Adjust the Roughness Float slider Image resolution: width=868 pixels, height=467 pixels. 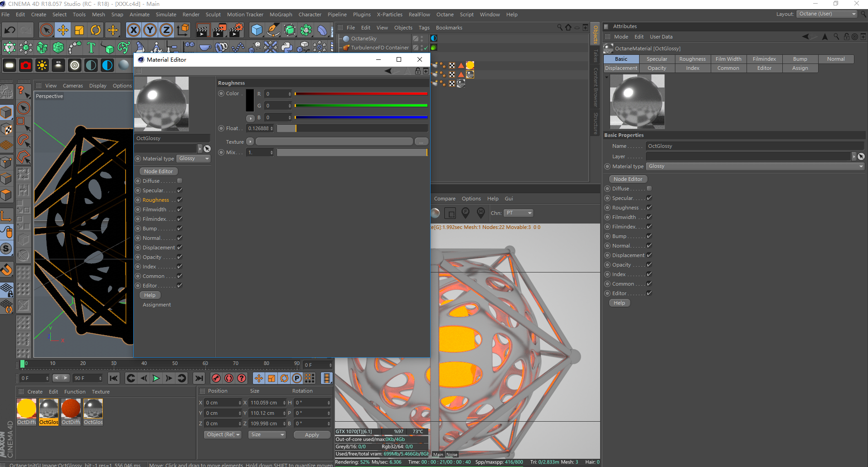pos(352,128)
